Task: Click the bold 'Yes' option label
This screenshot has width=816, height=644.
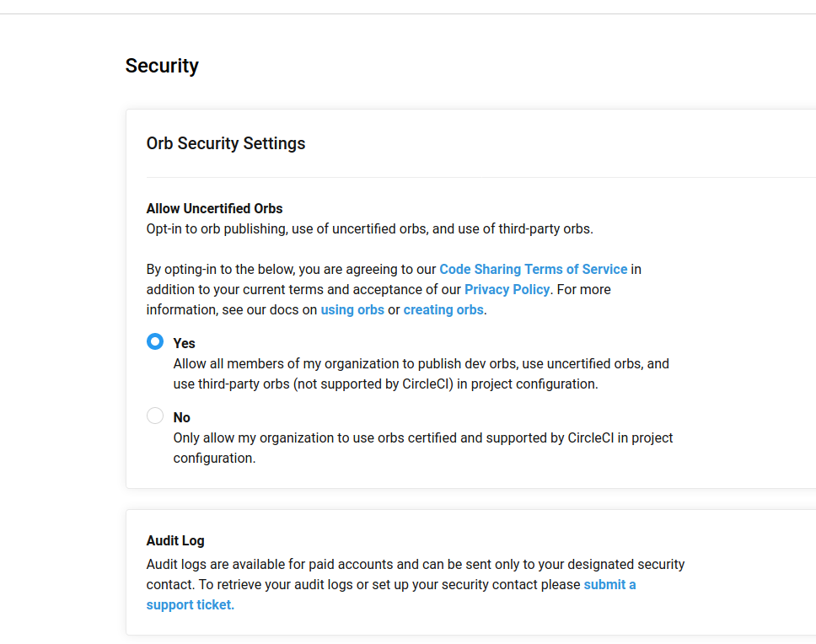Action: click(184, 344)
